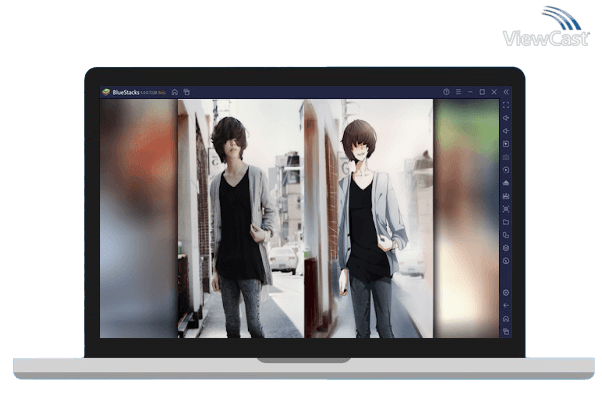Lock the cursor using the sidebar play-box icon
Viewport: 602px width, 414px height.
[506, 144]
